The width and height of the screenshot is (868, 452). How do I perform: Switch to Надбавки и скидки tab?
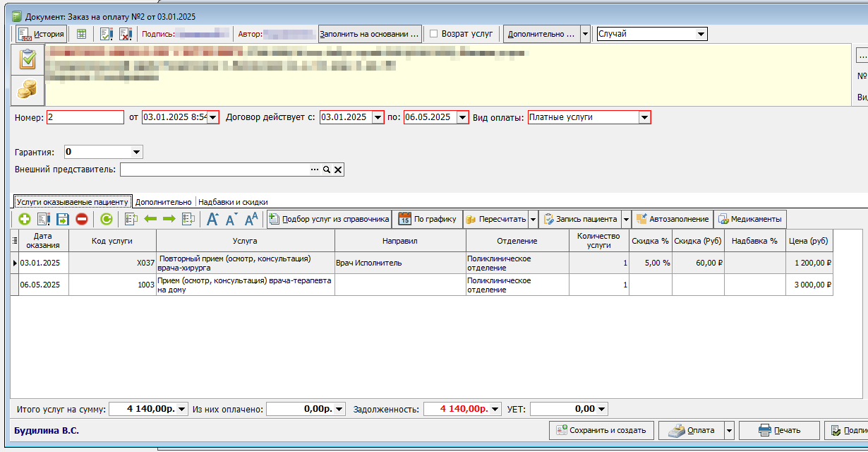pyautogui.click(x=233, y=201)
